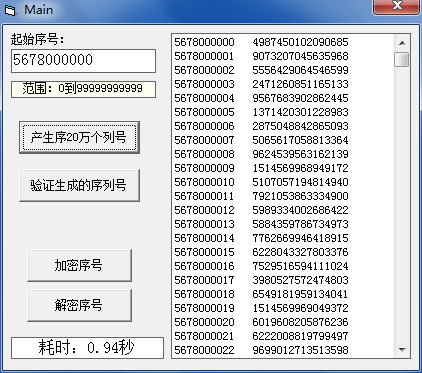Select list row 5678000013
This screenshot has width=422, height=373.
(x=282, y=224)
